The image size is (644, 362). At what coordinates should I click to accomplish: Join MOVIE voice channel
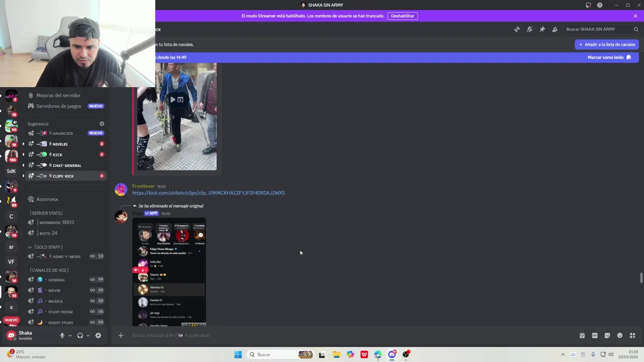tap(65, 290)
